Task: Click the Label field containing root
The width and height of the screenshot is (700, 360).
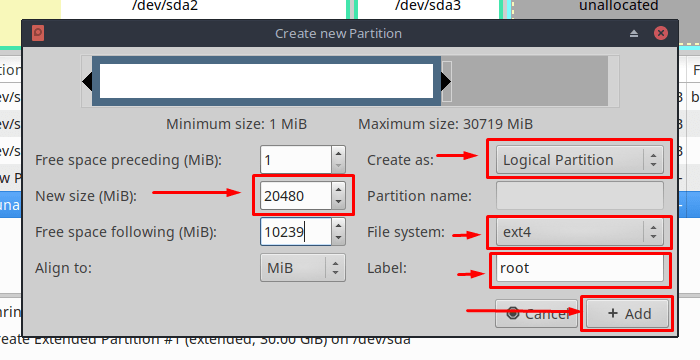Action: (579, 268)
